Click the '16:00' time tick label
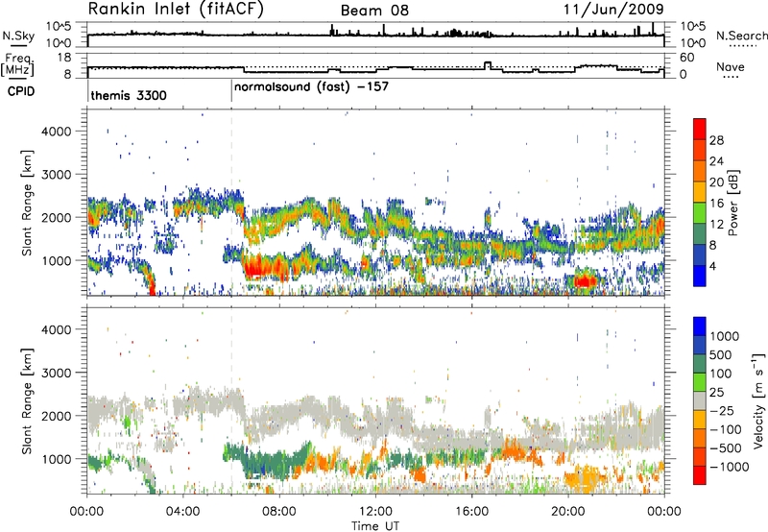The image size is (768, 532). [471, 512]
